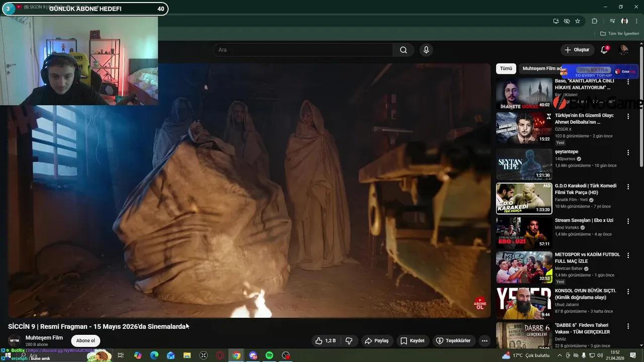Dislike the video with thumbs down
This screenshot has width=644, height=362.
349,341
